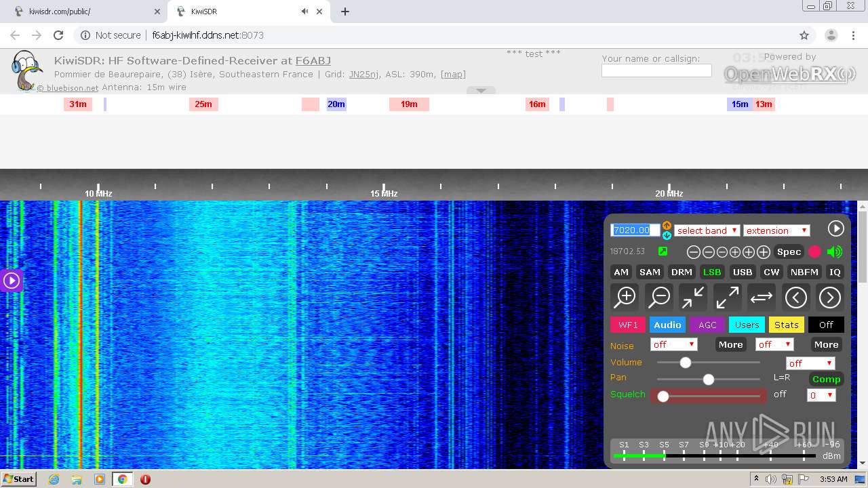Adjust the Pan slider
The width and height of the screenshot is (868, 488).
709,380
